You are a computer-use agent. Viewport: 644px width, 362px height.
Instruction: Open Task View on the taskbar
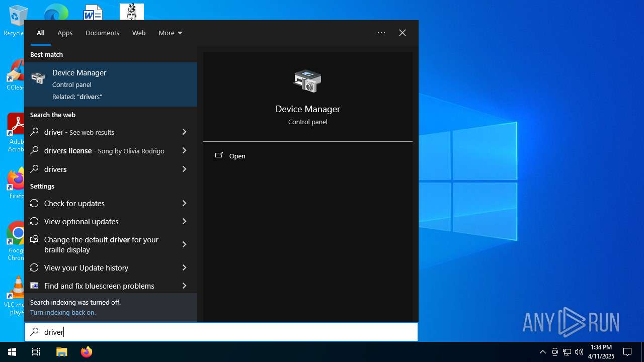(x=36, y=352)
